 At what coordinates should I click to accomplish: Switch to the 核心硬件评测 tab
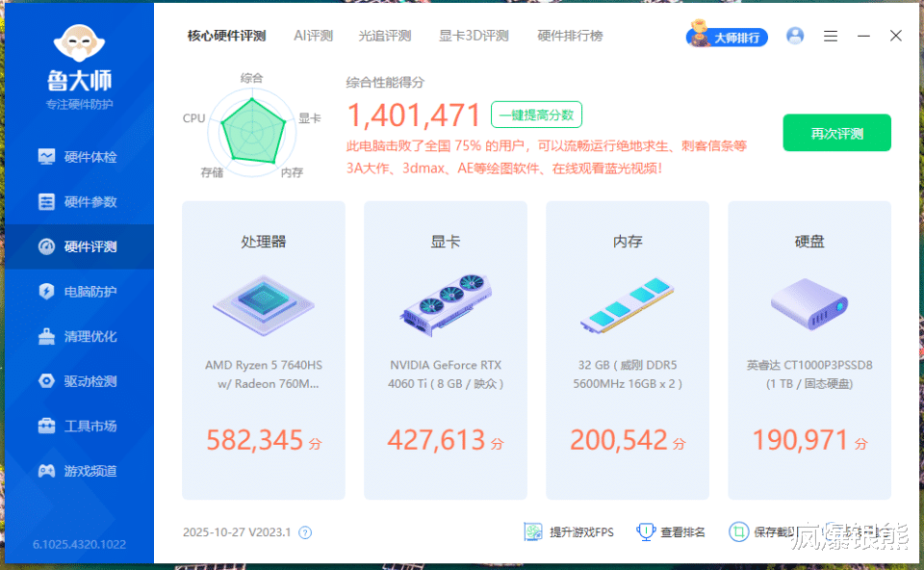(226, 36)
